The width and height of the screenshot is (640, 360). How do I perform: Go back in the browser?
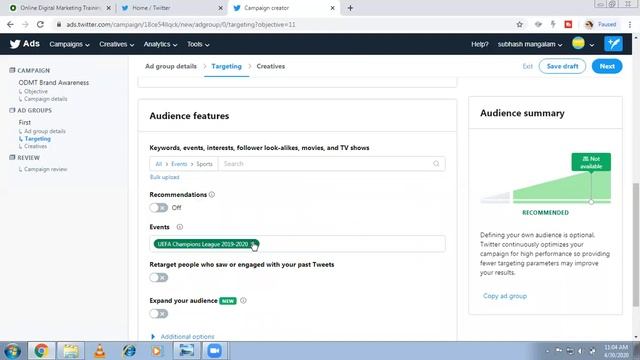[x=10, y=24]
